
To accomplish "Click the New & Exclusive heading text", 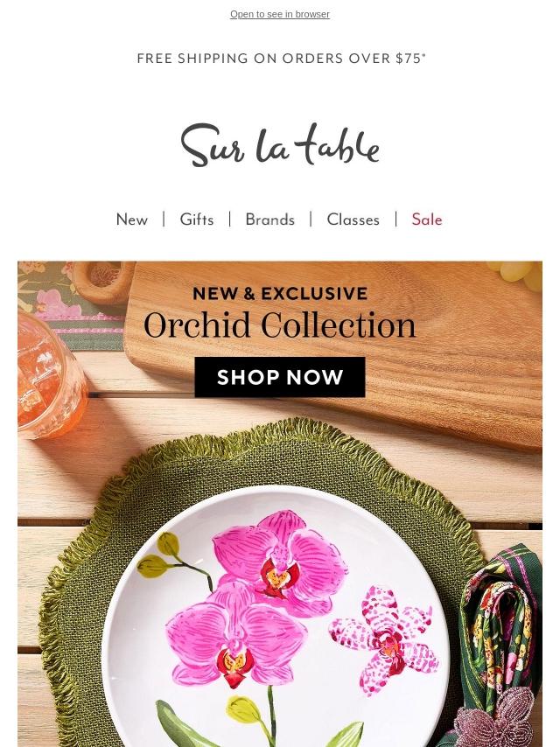I will click(x=280, y=294).
